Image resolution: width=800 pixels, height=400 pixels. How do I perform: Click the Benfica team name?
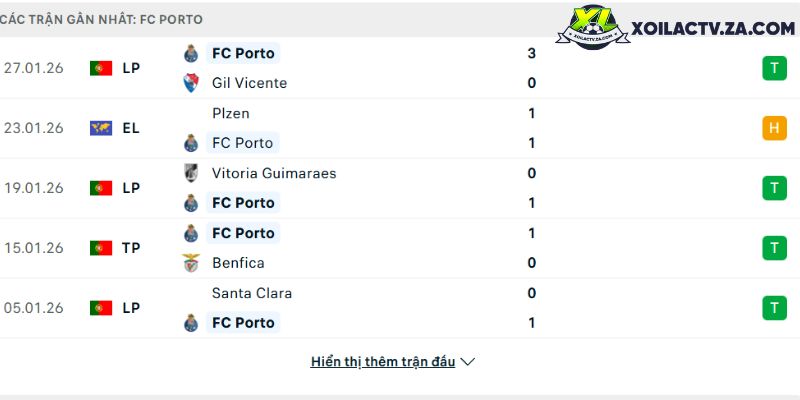[238, 263]
